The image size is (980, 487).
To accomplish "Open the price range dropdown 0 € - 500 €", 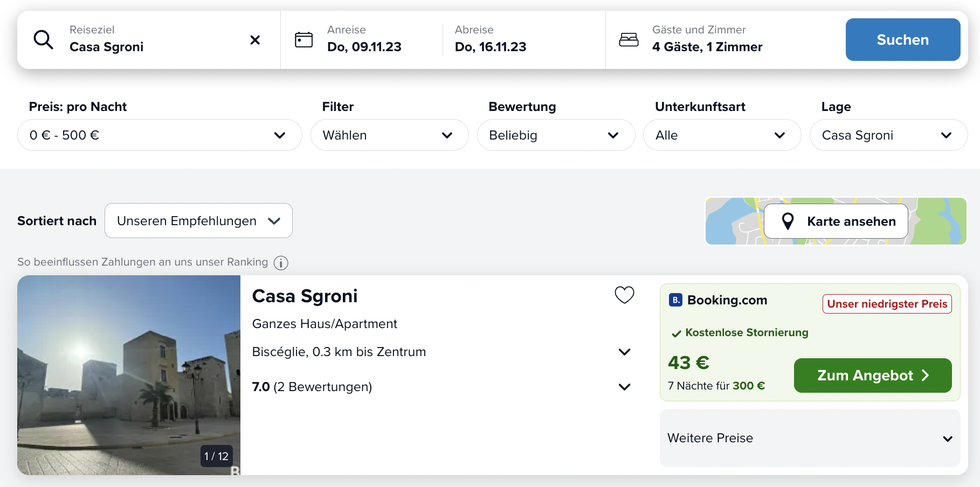I will 160,135.
